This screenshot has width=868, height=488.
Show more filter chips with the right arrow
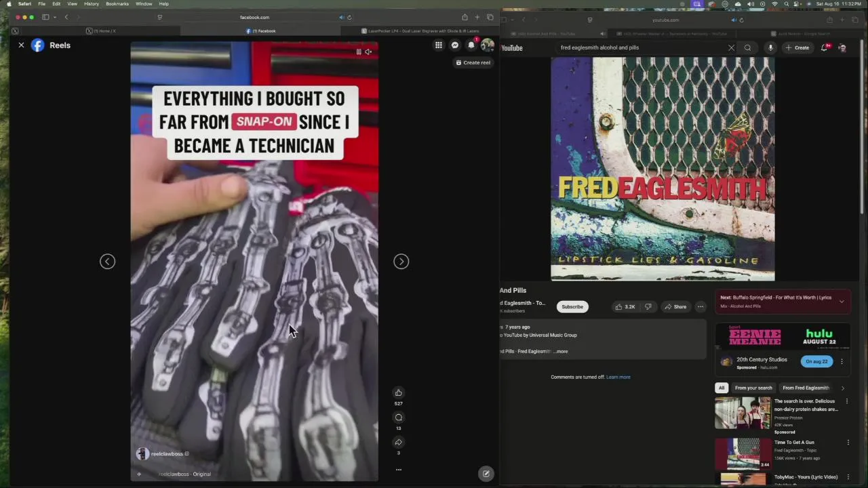(843, 388)
